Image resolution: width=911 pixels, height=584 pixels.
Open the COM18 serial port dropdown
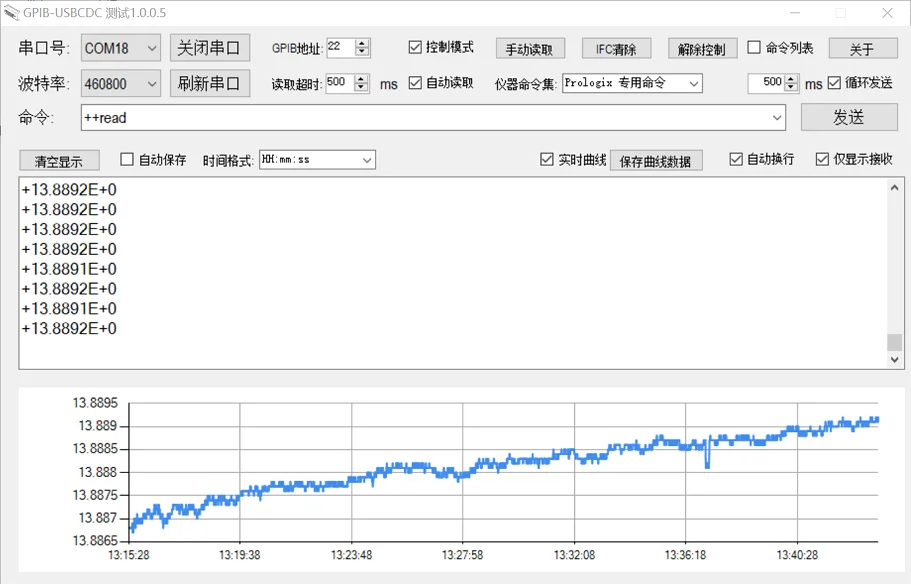121,48
